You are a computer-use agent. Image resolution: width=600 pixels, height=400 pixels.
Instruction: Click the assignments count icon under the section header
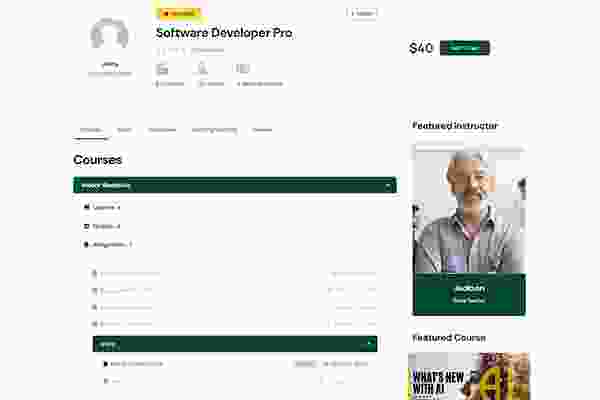pyautogui.click(x=86, y=244)
